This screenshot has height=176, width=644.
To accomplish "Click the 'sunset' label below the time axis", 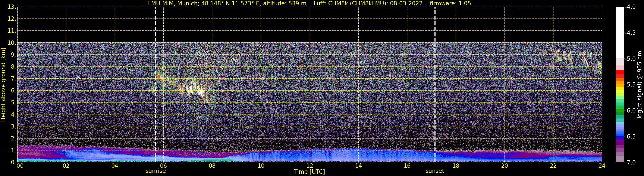I will 435,171.
